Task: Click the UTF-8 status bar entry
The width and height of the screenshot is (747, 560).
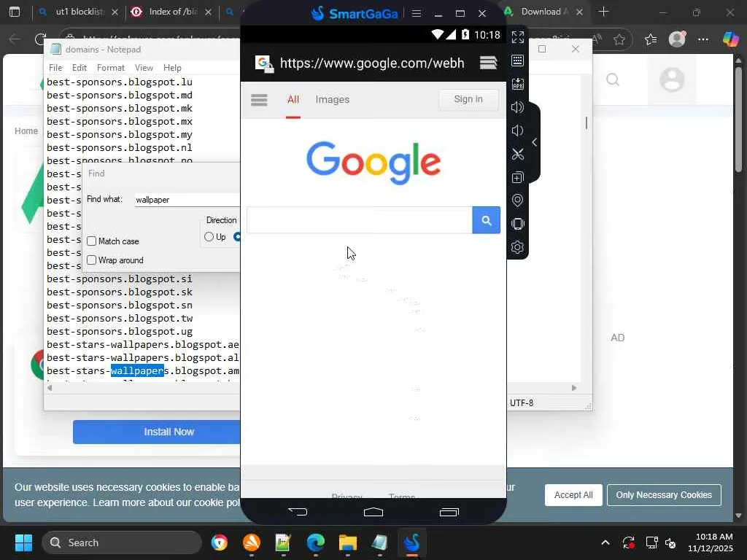Action: pos(522,402)
